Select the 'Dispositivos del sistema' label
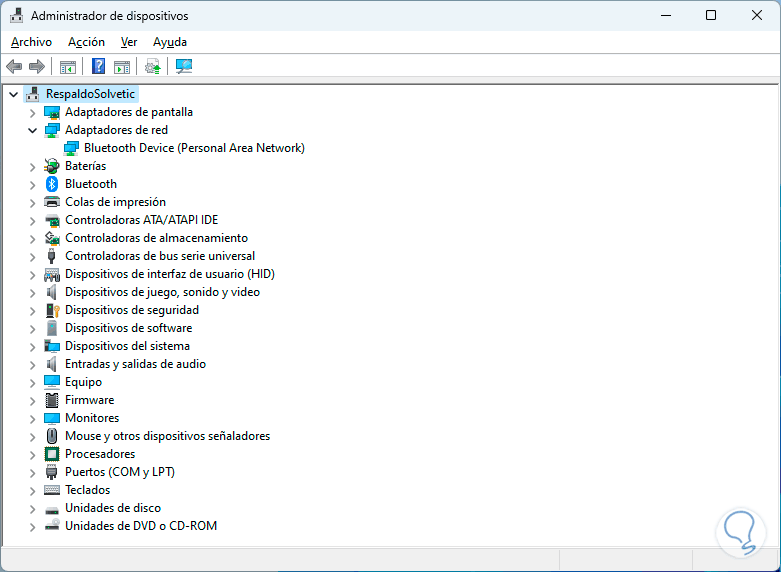This screenshot has width=781, height=572. click(128, 346)
